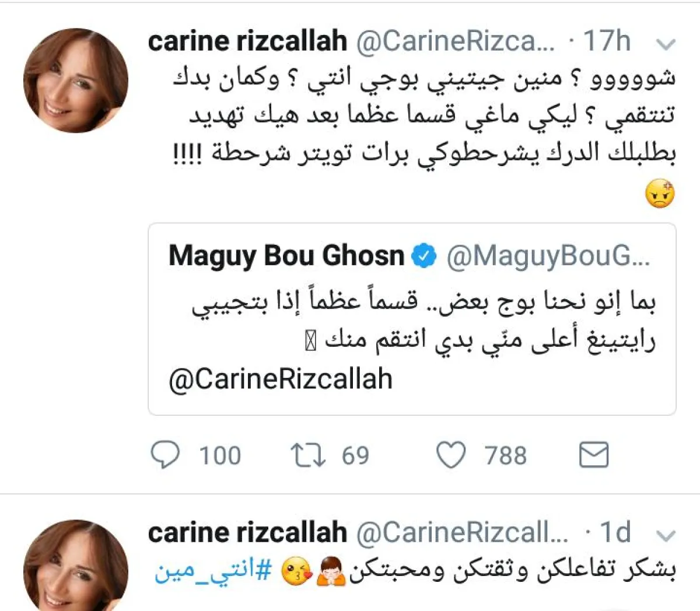
Task: Click the 1d timestamp of the second tweet
Action: pyautogui.click(x=615, y=533)
